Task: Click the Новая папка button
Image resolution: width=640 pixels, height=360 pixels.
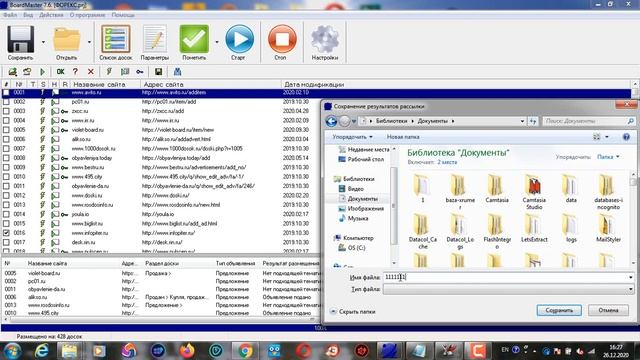Action: point(403,137)
